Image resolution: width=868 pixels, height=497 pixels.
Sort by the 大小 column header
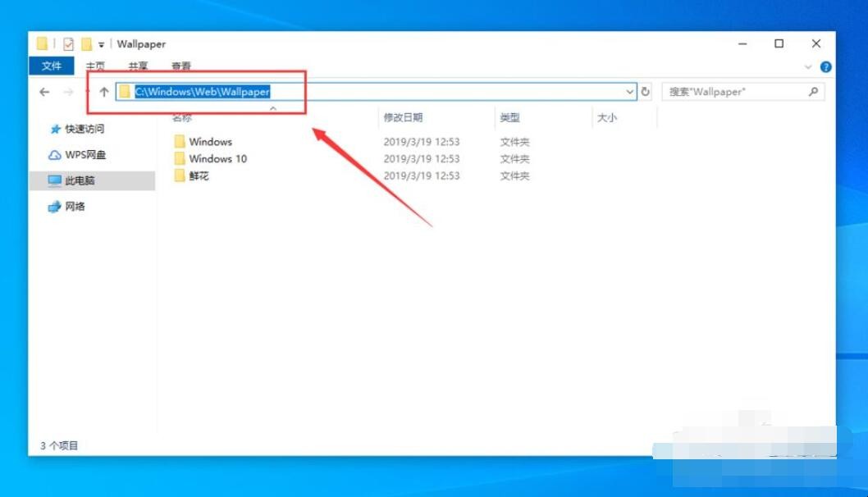click(x=607, y=118)
